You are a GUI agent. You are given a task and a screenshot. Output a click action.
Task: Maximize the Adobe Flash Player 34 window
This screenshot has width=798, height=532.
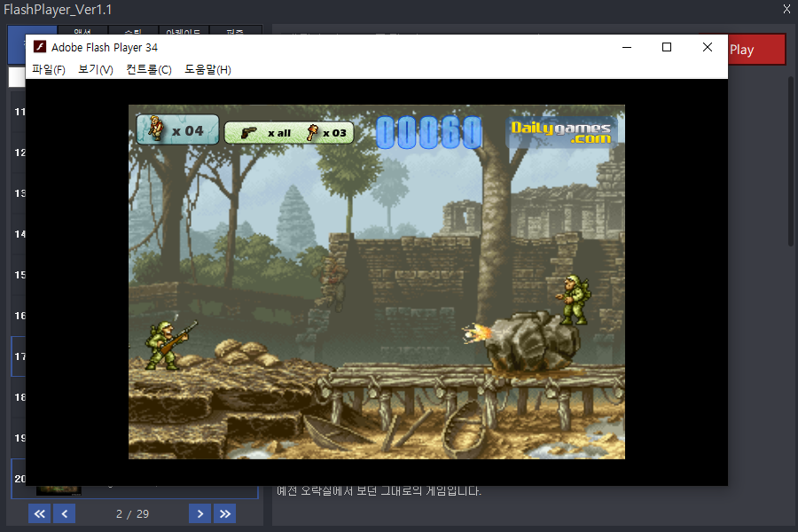click(667, 47)
